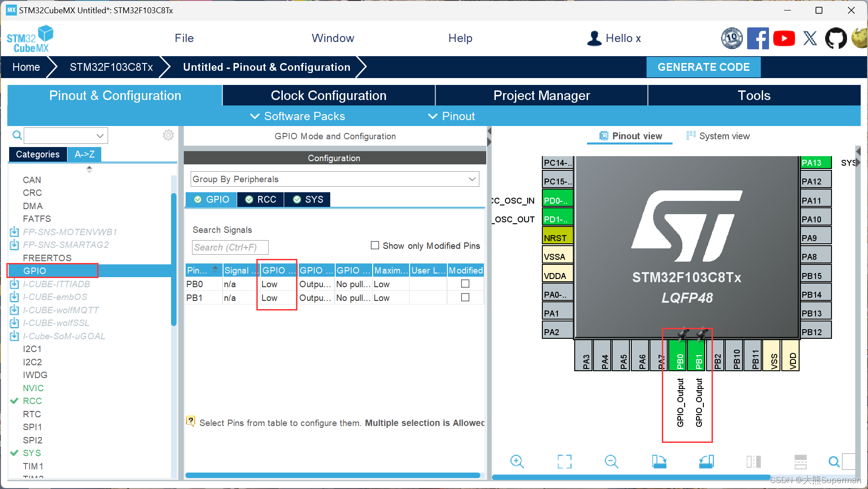Image resolution: width=868 pixels, height=489 pixels.
Task: Click the STM32CubeMX logo
Action: [30, 39]
